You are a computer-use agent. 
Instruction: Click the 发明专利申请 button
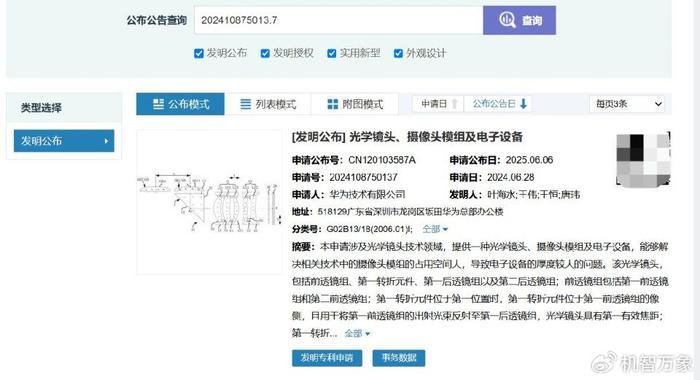327,358
